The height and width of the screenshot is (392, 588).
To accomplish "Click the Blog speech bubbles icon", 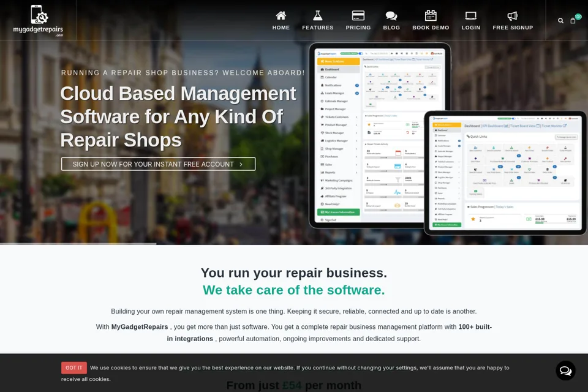I will click(x=391, y=16).
